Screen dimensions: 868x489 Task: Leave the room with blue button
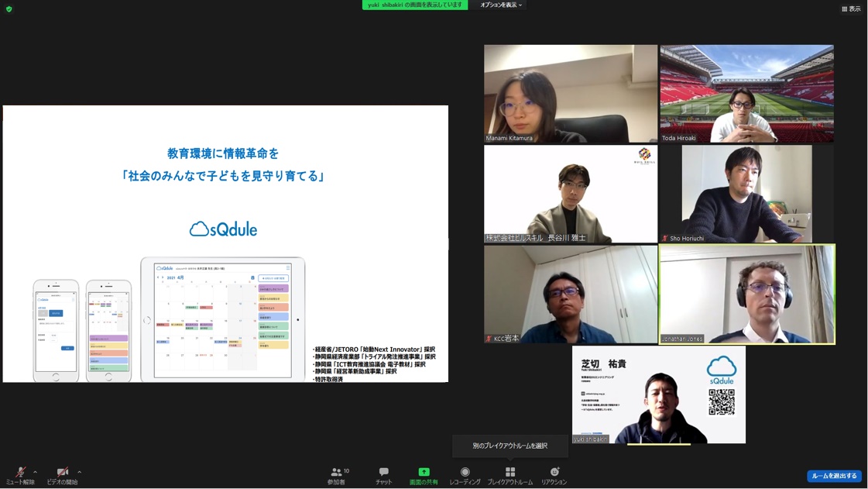(834, 476)
